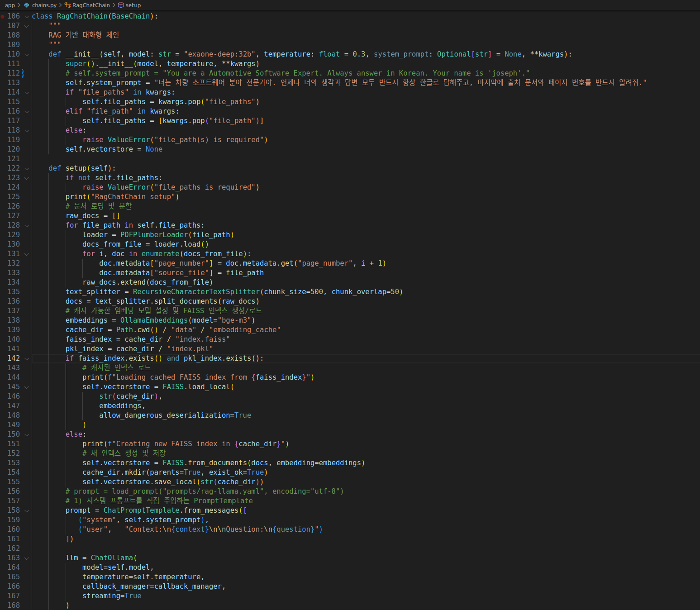Fold the for file_path loop at line 128
The height and width of the screenshot is (610, 700).
27,225
